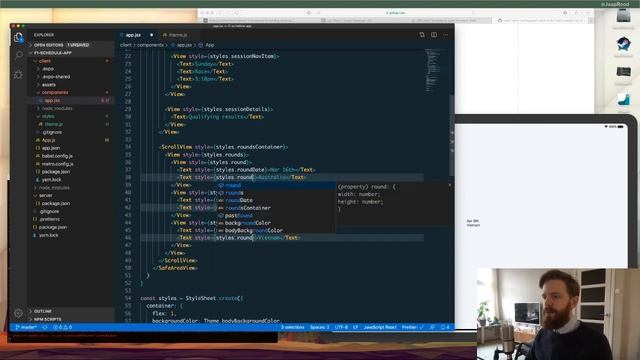Viewport: 640px width, 360px height.
Task: Select 'postRound' suggestion in autocomplete list
Action: pyautogui.click(x=276, y=216)
